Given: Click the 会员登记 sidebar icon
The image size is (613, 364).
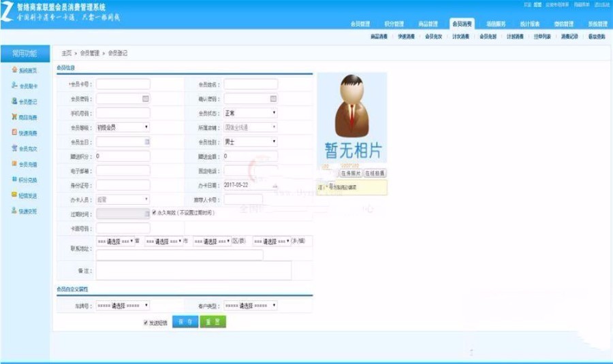Looking at the screenshot, I should tap(14, 101).
